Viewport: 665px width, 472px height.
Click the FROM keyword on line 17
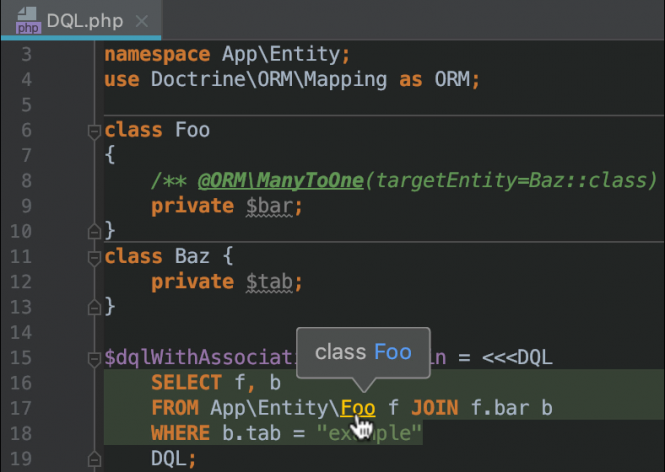click(x=175, y=408)
